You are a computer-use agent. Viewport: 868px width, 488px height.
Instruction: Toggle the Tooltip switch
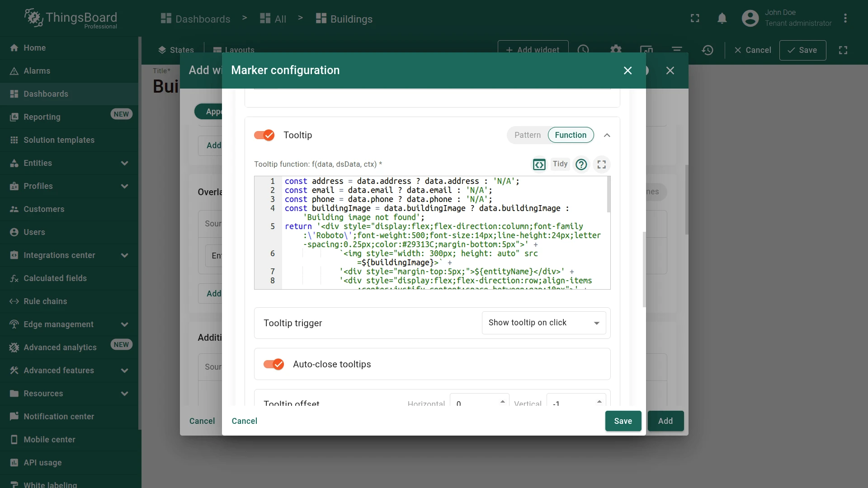pos(264,135)
